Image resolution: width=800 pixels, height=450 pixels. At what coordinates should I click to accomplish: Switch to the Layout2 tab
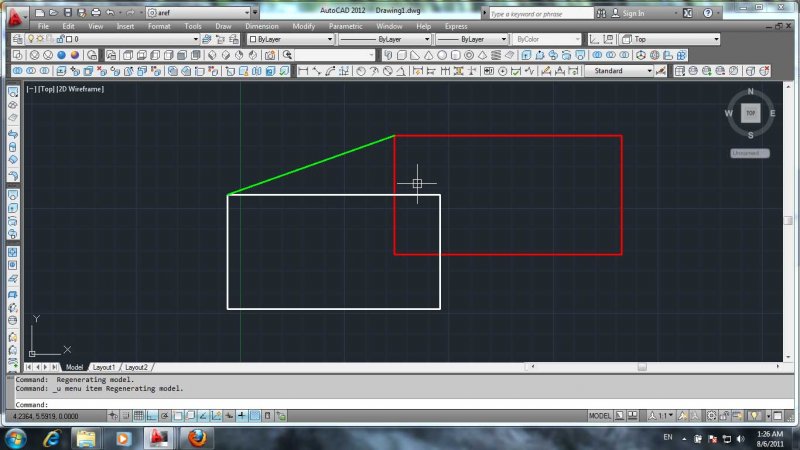click(136, 367)
